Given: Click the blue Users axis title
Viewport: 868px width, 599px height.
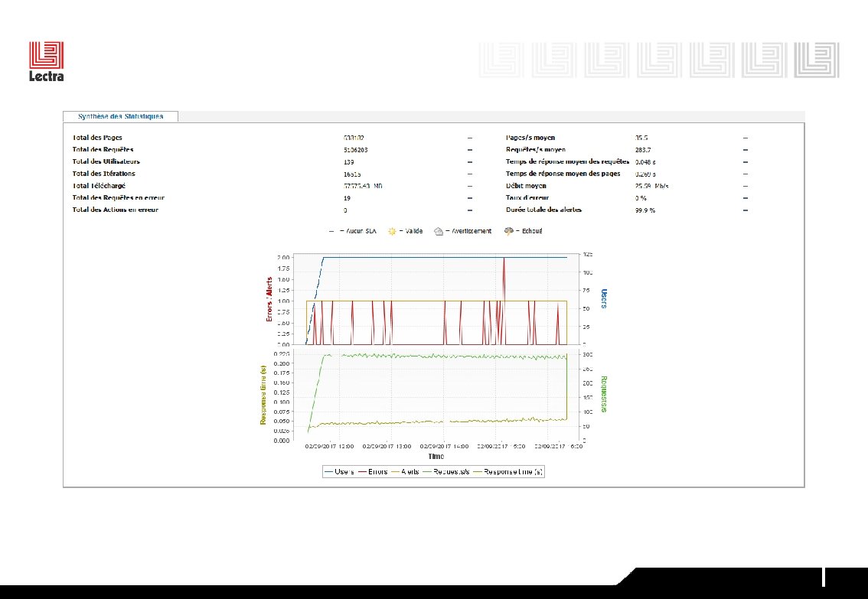Looking at the screenshot, I should tap(603, 298).
